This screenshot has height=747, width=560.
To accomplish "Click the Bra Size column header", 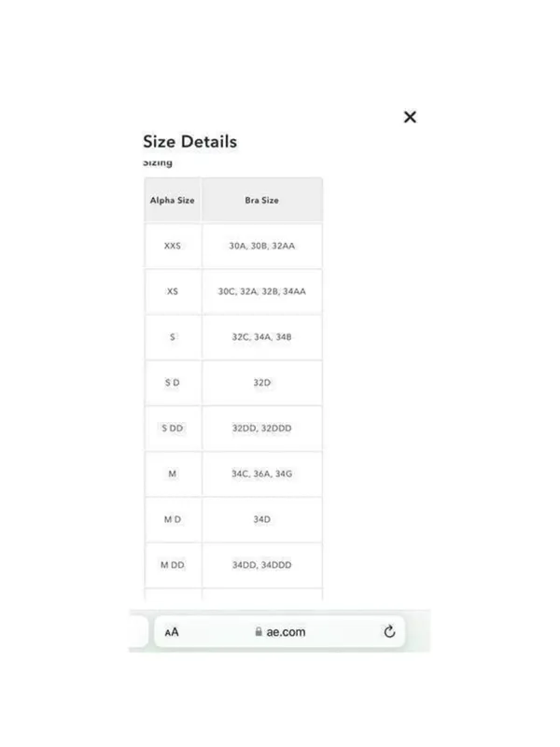I will [262, 200].
